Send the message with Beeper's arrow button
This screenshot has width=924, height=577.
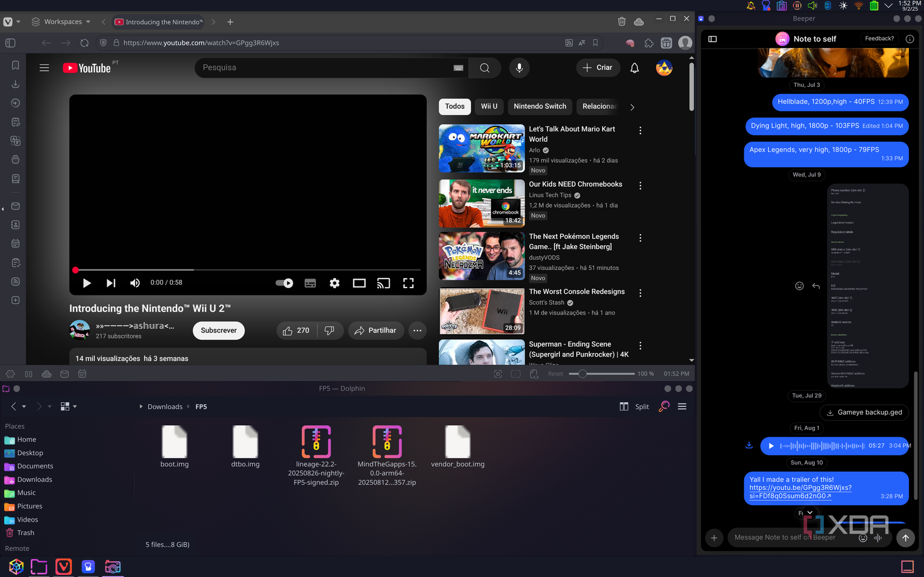pos(905,538)
